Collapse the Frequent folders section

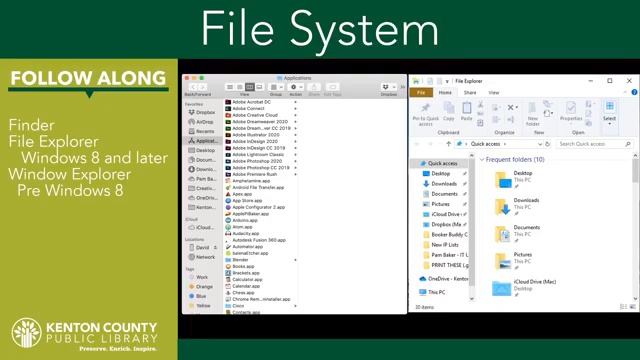(x=482, y=160)
